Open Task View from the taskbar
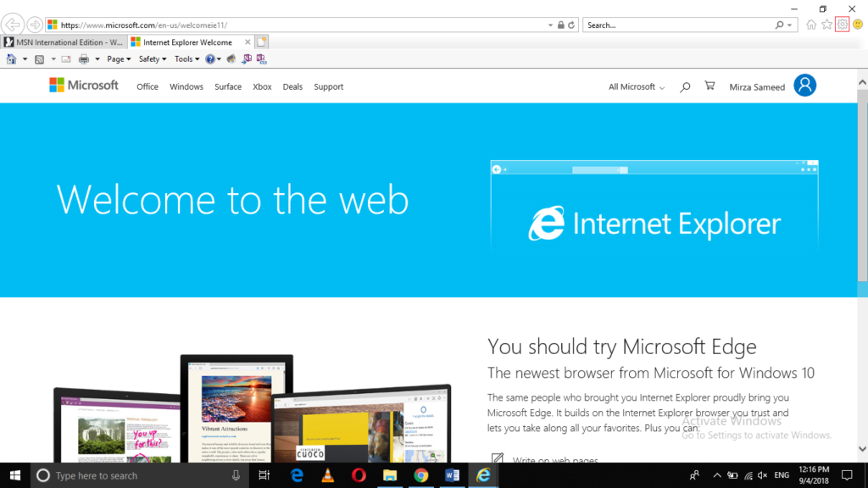The width and height of the screenshot is (868, 488). tap(264, 475)
